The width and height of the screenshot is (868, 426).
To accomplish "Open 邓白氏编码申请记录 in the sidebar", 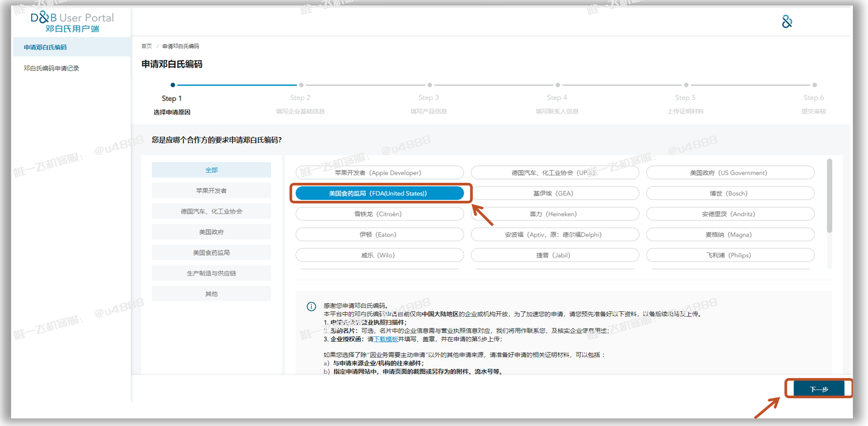I will coord(51,68).
